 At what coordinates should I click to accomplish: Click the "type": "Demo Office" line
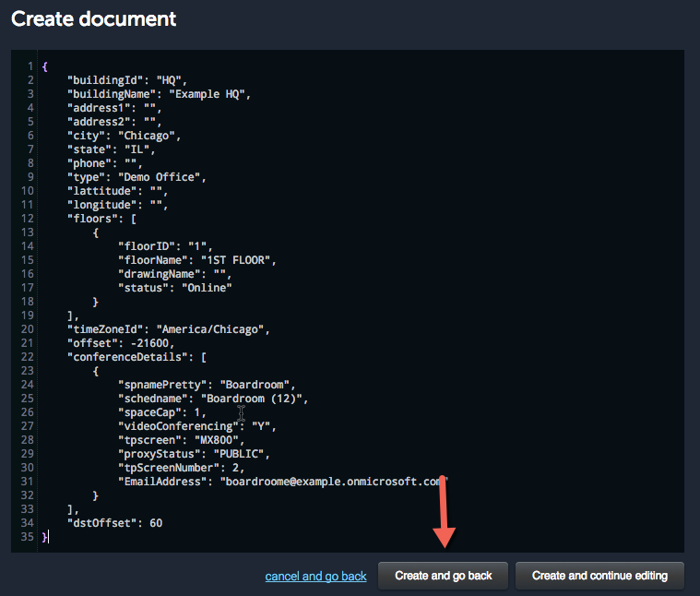[136, 177]
